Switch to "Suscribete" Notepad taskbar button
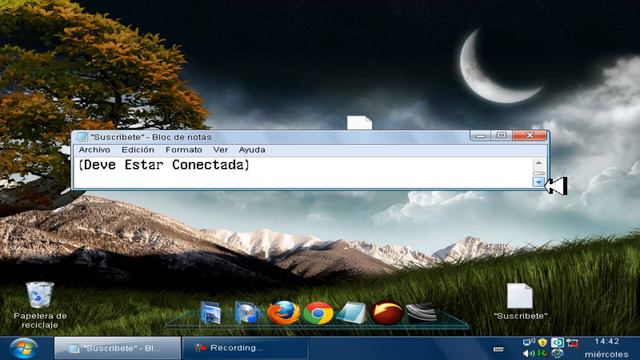Screen dimensions: 640x360 118,348
